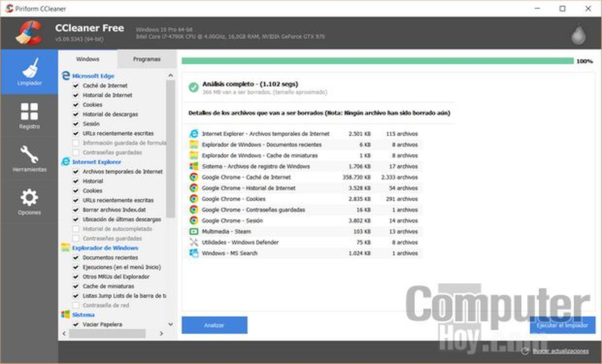This screenshot has height=364, width=602.
Task: Click right arrow of horizontal scrollbar
Action: [x=161, y=333]
